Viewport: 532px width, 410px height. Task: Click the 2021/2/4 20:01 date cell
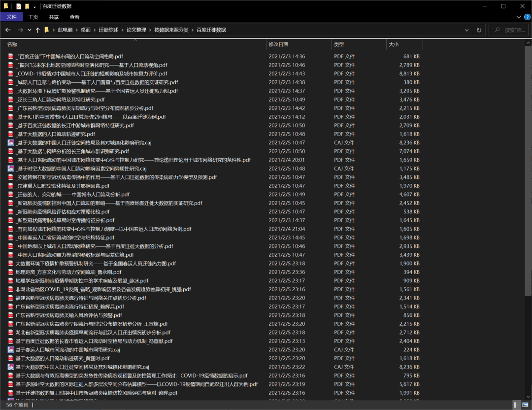pyautogui.click(x=287, y=160)
